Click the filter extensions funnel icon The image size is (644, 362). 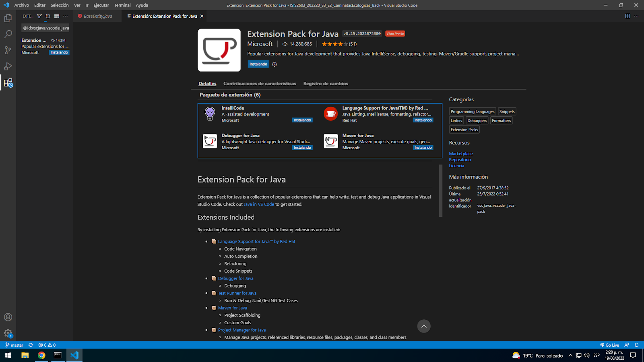(x=39, y=16)
